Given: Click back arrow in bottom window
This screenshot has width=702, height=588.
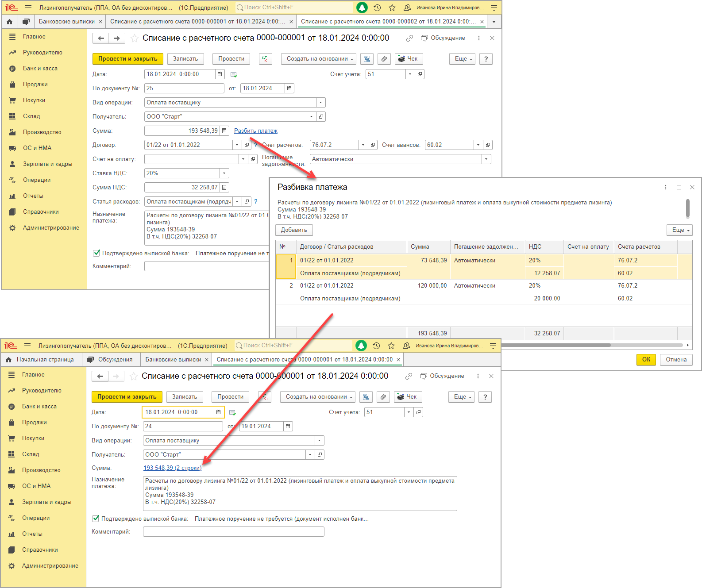Looking at the screenshot, I should tap(100, 376).
